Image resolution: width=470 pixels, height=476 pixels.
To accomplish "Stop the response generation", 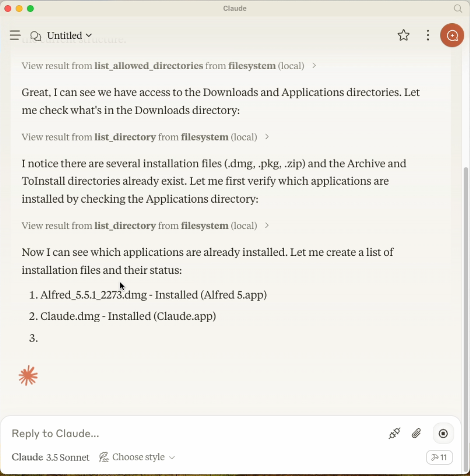I will tap(443, 433).
